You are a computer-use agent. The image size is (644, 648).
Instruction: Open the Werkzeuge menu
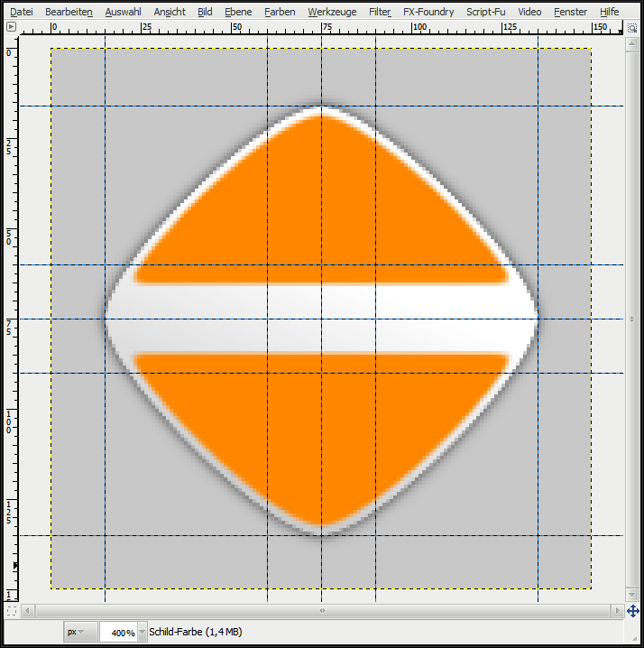[x=332, y=12]
